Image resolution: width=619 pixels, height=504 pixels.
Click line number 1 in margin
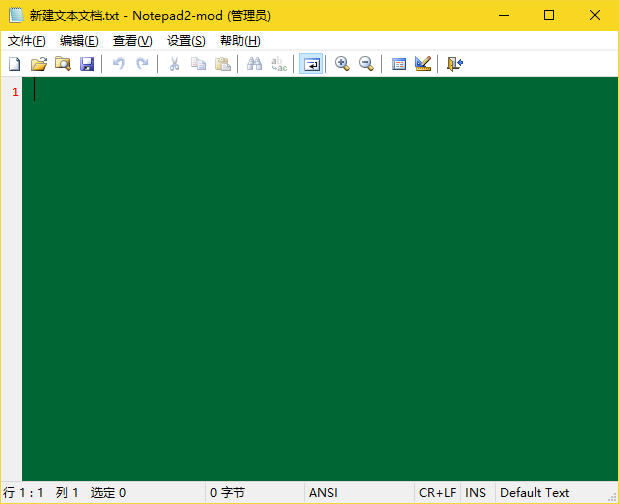(x=15, y=92)
